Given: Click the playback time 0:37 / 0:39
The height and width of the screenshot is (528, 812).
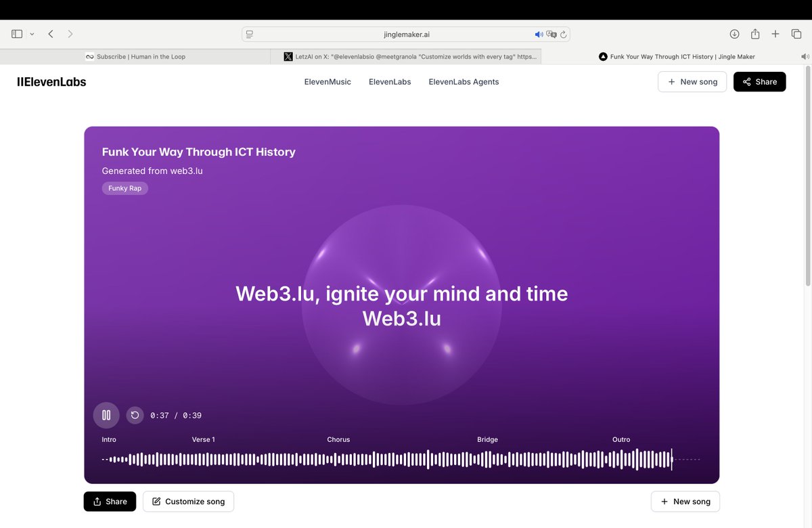Looking at the screenshot, I should (x=176, y=416).
